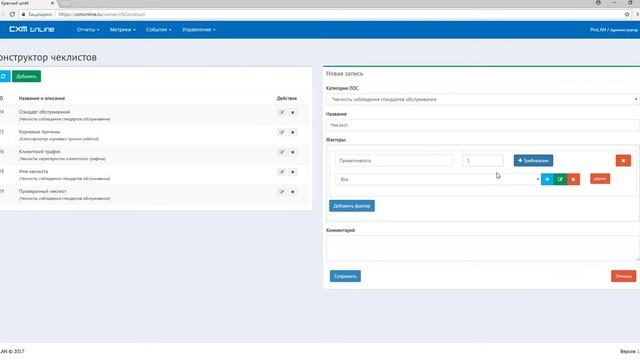Edit the Стандарт обслуживания checklist
Image resolution: width=640 pixels, height=360 pixels.
(282, 112)
